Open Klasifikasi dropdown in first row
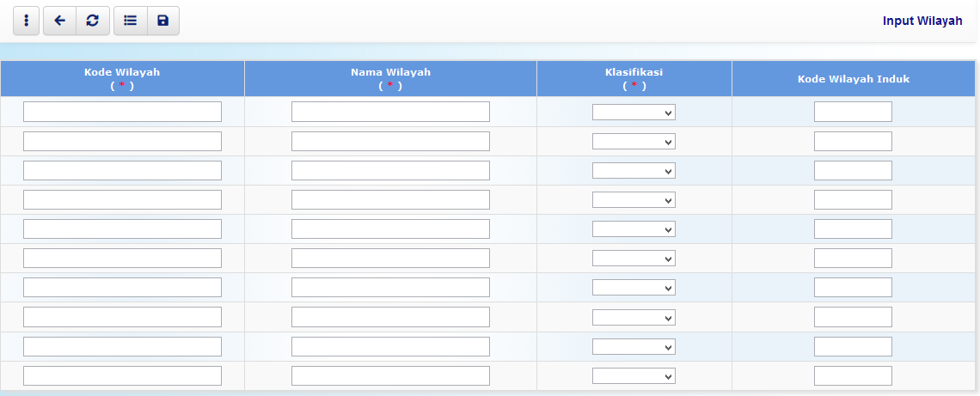The image size is (980, 396). click(x=634, y=113)
